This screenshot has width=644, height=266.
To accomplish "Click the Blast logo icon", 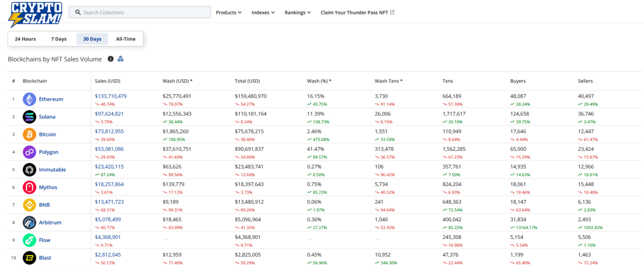I will coord(29,258).
